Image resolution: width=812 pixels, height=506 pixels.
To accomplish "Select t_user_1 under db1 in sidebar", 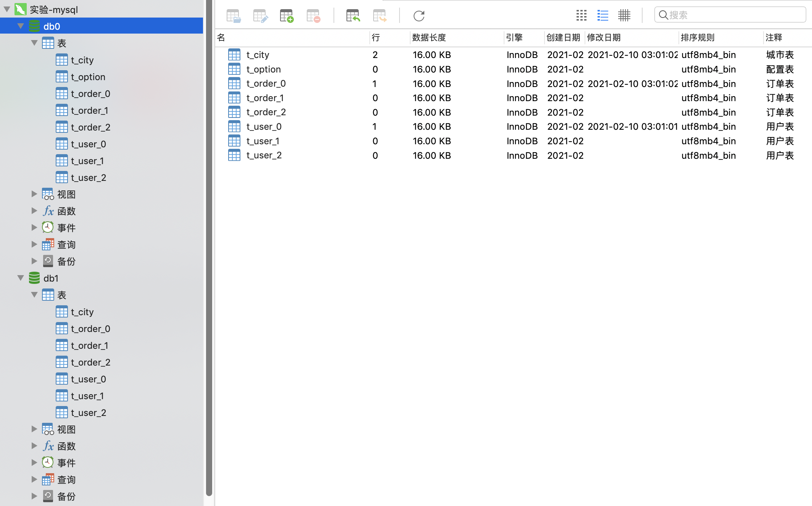I will tap(87, 396).
